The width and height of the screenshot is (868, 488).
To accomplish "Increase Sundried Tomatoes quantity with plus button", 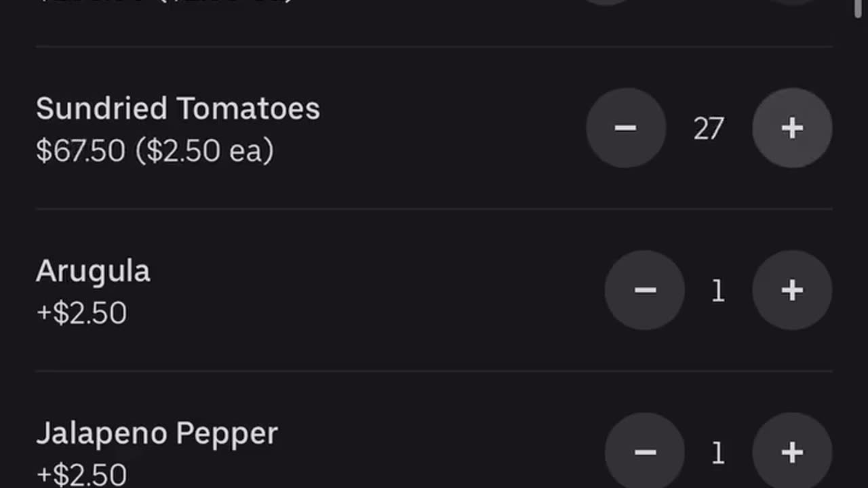I will (x=791, y=127).
